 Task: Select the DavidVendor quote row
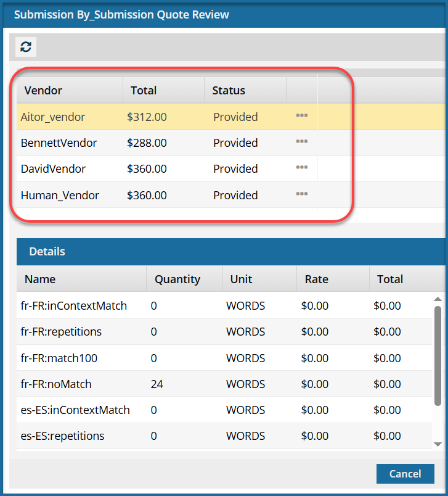tap(53, 168)
